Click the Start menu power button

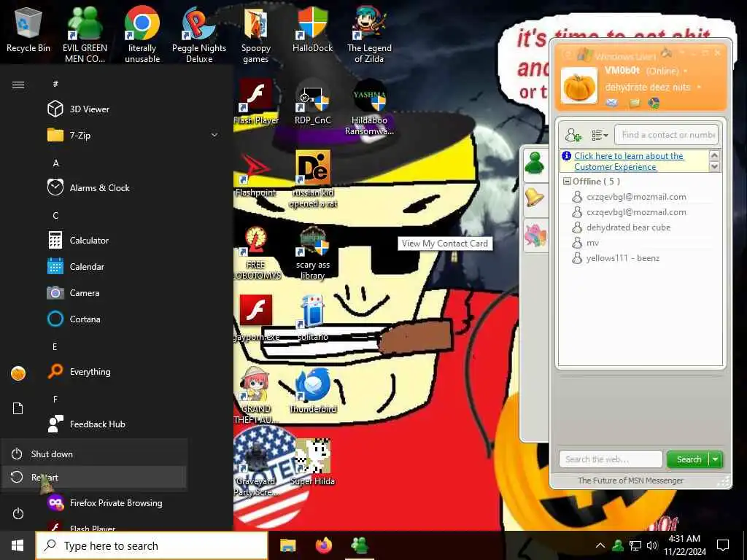click(x=18, y=513)
